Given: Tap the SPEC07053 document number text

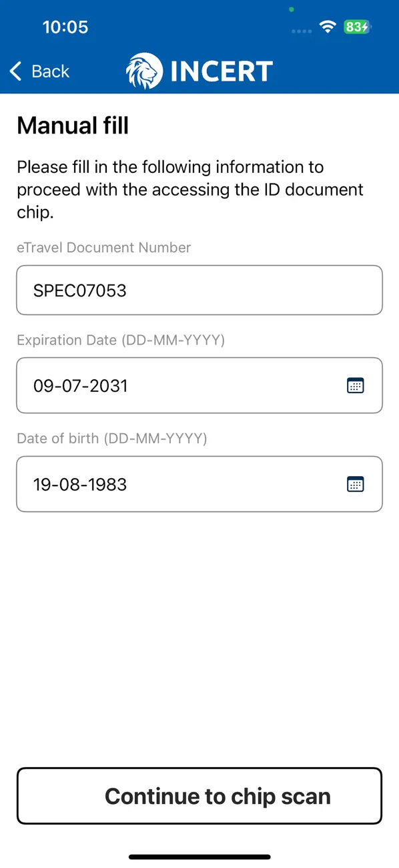Looking at the screenshot, I should click(79, 290).
